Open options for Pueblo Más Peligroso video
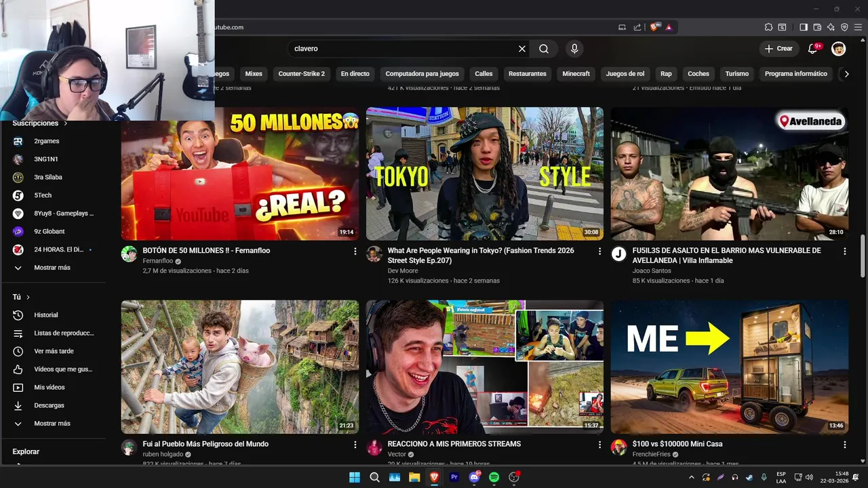 [355, 445]
